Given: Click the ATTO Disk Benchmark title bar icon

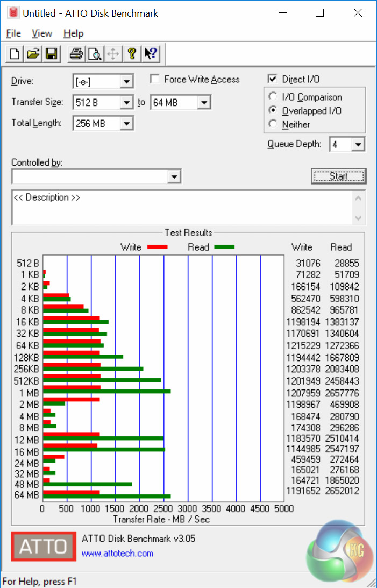Looking at the screenshot, I should [13, 13].
